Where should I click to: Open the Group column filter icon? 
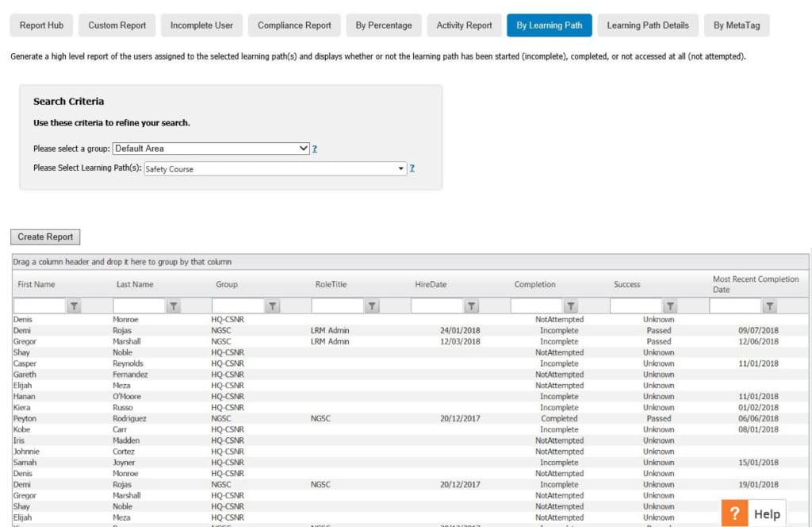273,306
